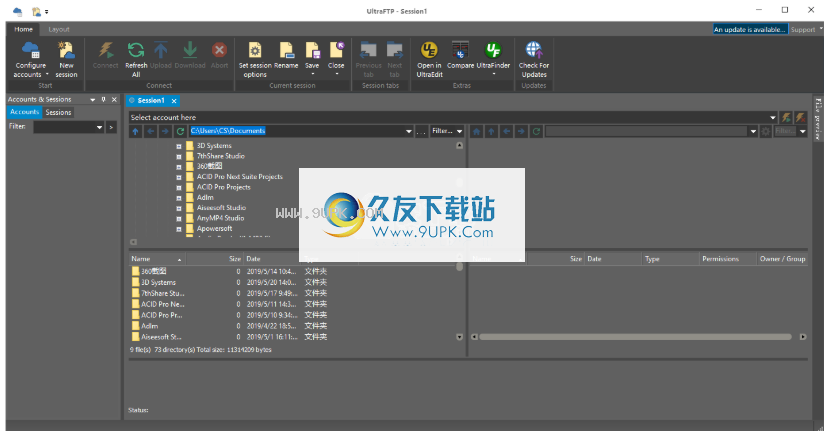Click Open in UltraEdit
824x431 pixels.
tap(429, 59)
